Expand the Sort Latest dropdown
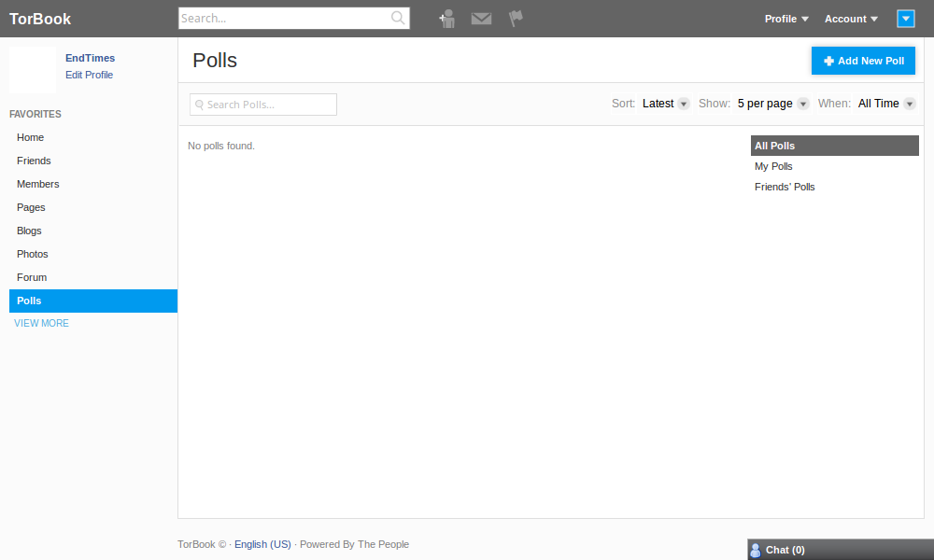Screen dimensions: 934x560 click(x=665, y=104)
